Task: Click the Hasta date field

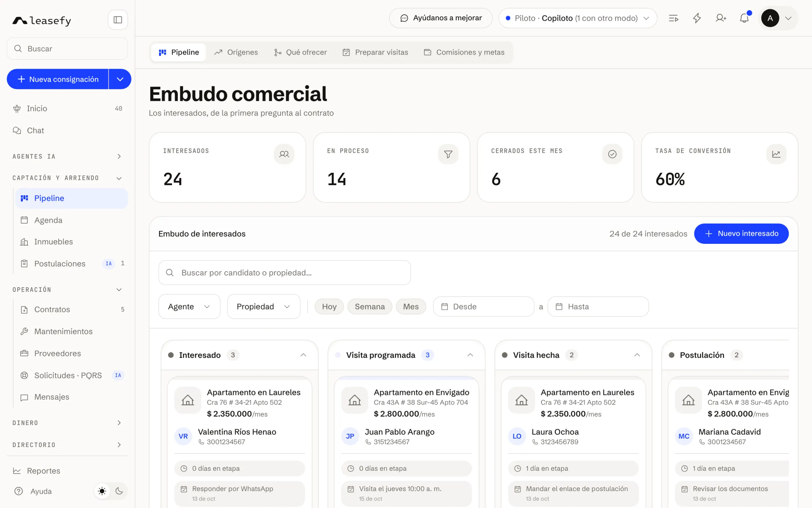Action: click(x=598, y=306)
